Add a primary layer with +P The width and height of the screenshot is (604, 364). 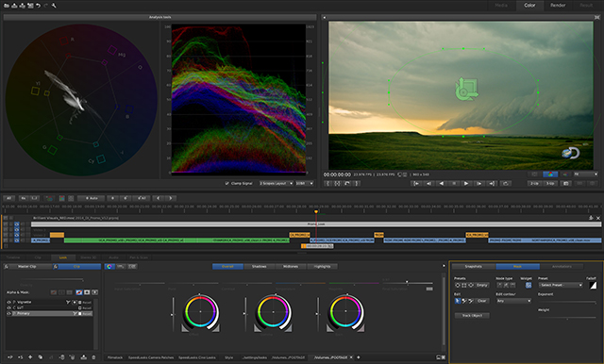pos(10,357)
